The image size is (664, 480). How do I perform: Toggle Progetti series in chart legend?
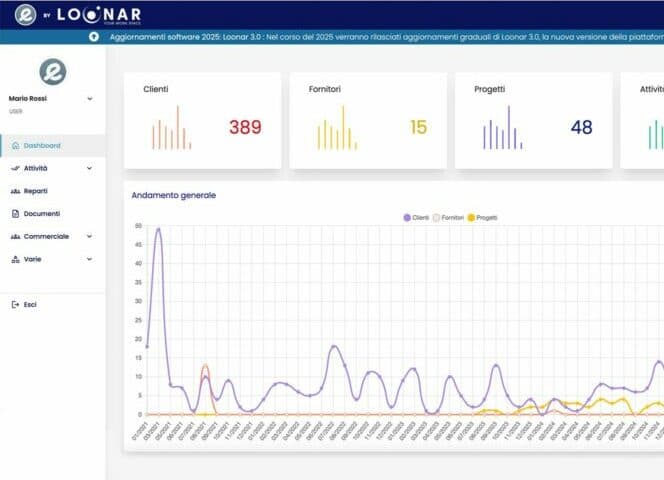pos(482,217)
